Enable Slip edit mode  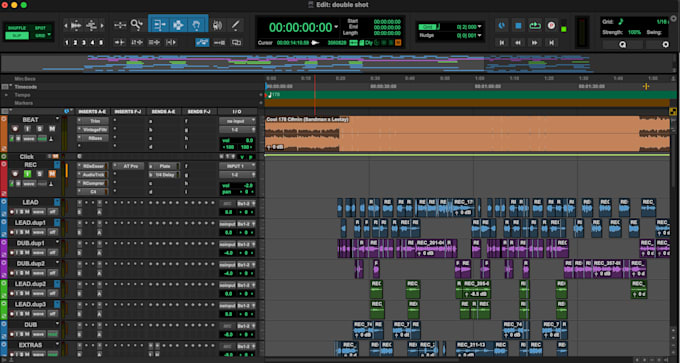17,36
